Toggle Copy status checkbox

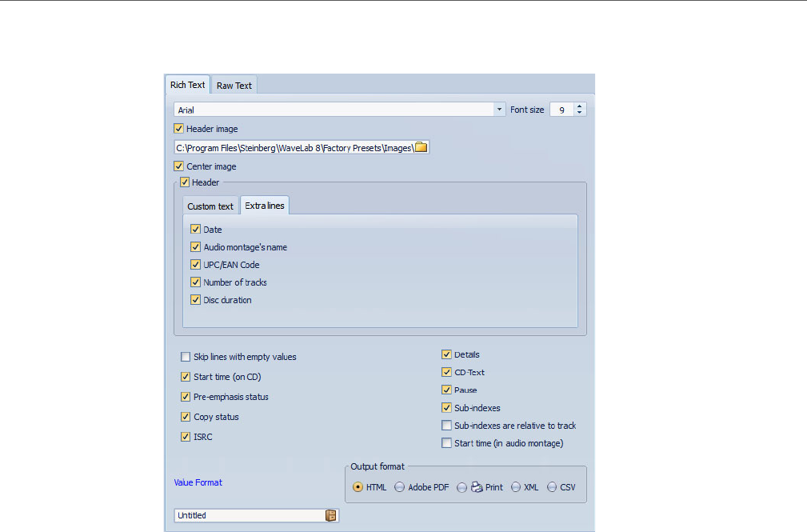point(186,417)
